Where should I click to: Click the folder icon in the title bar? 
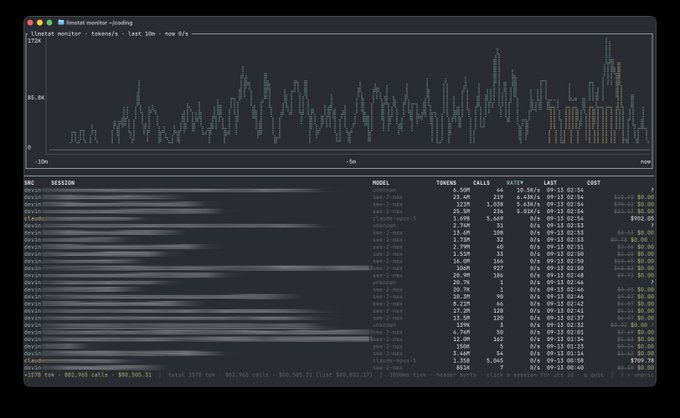[61, 23]
